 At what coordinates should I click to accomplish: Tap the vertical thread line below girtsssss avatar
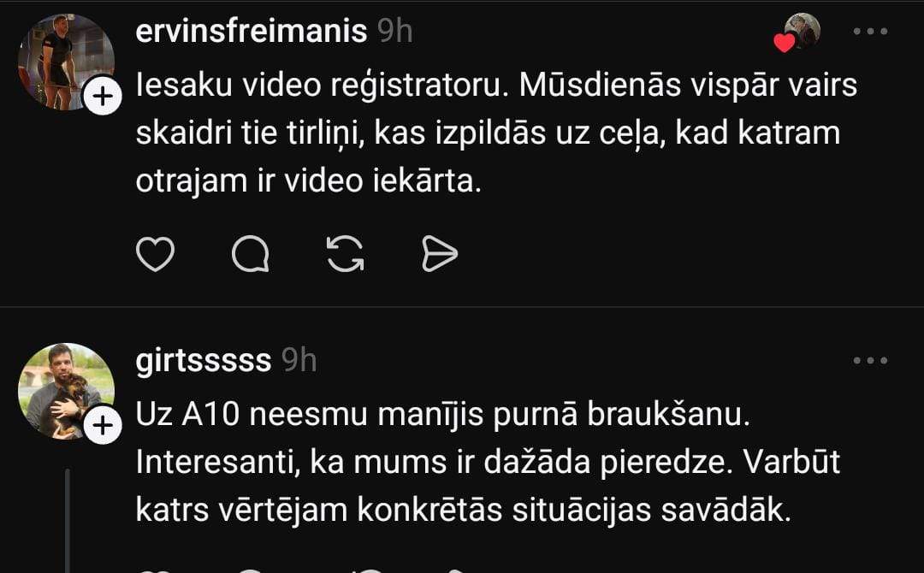67,522
